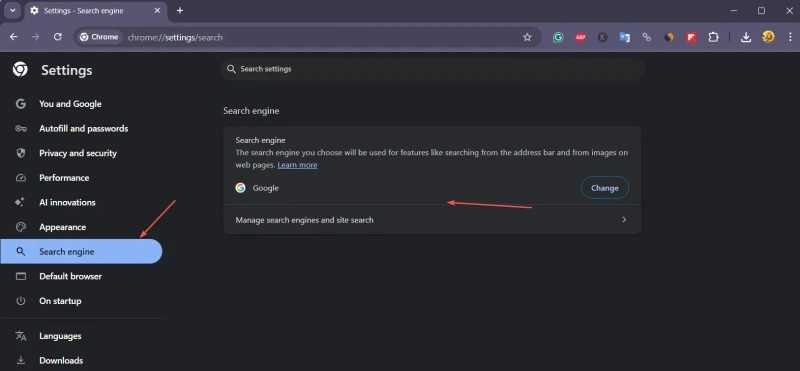This screenshot has height=371, width=800.
Task: Open the Grammarly extension icon
Action: click(558, 37)
